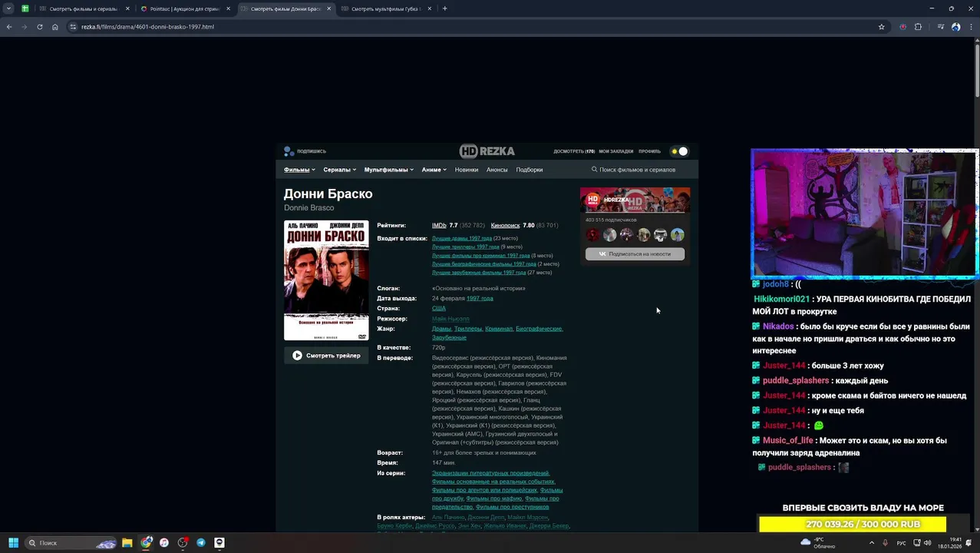
Task: Open the HDREZKA VK widget banner
Action: tap(635, 200)
